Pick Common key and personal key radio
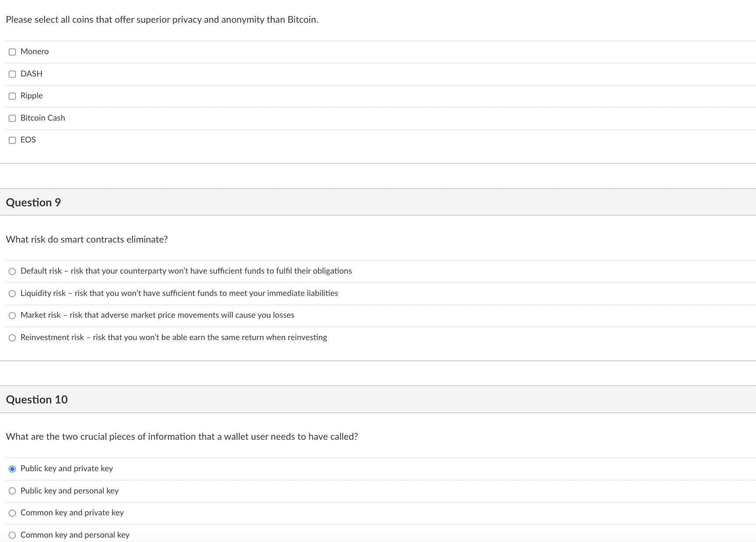Viewport: 756px width, 542px height. (12, 535)
